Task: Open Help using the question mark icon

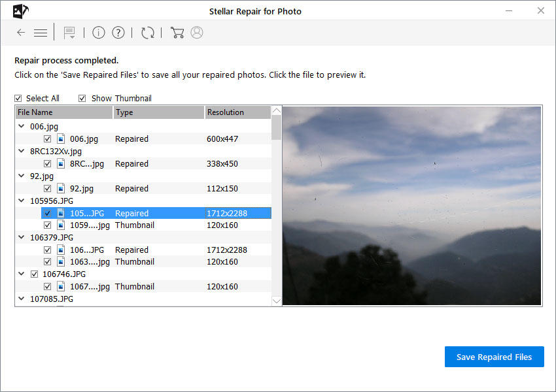Action: (x=118, y=32)
